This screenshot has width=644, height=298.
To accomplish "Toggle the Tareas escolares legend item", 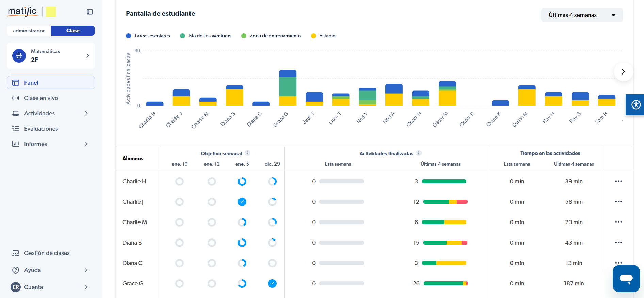I will 148,36.
